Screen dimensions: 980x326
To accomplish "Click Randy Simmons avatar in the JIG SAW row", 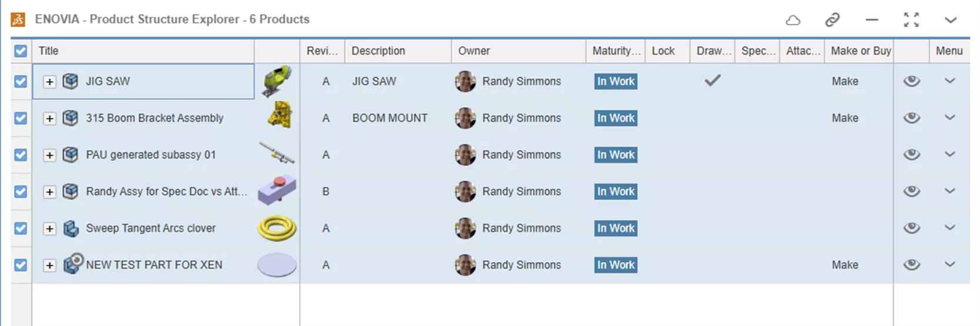I will [x=465, y=82].
